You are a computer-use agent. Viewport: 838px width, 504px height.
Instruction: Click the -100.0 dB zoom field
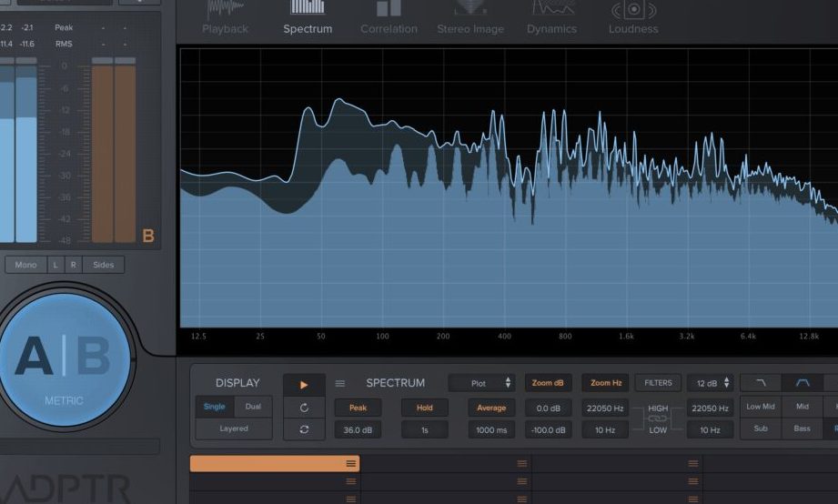coord(549,429)
